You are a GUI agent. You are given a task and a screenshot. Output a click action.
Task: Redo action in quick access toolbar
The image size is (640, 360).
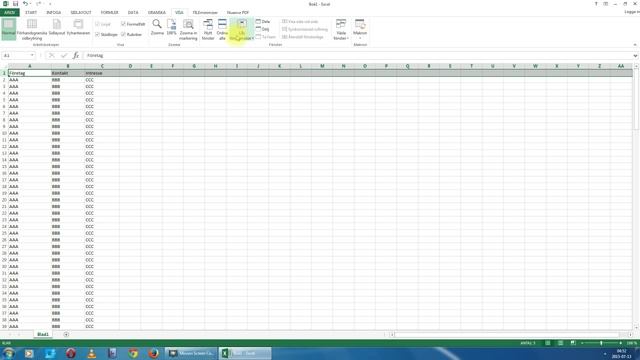[38, 4]
